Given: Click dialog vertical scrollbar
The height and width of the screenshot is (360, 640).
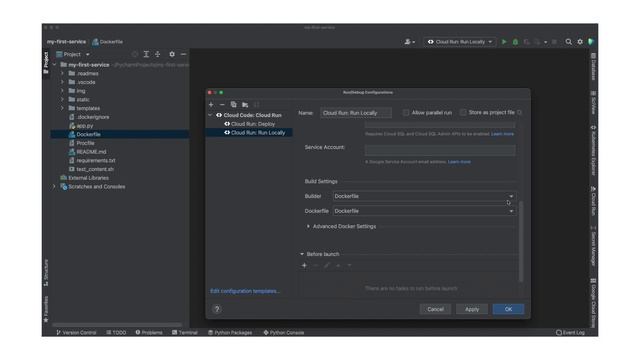Looking at the screenshot, I should (x=520, y=241).
